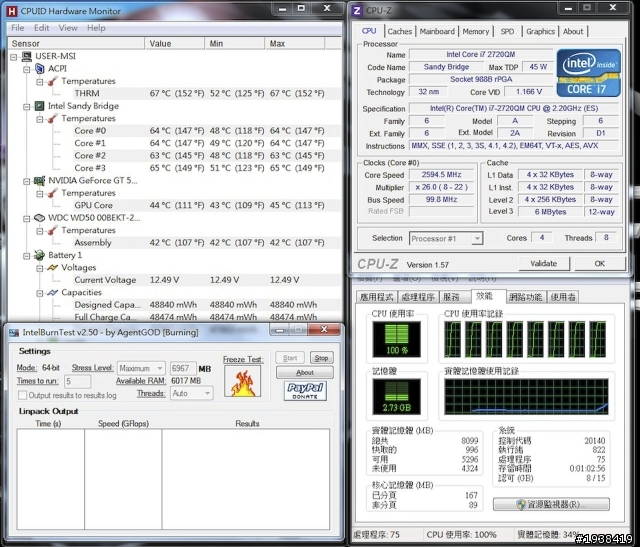Viewport: 640px width, 547px height.
Task: Click the WDC hard drive icon
Action: (x=40, y=218)
